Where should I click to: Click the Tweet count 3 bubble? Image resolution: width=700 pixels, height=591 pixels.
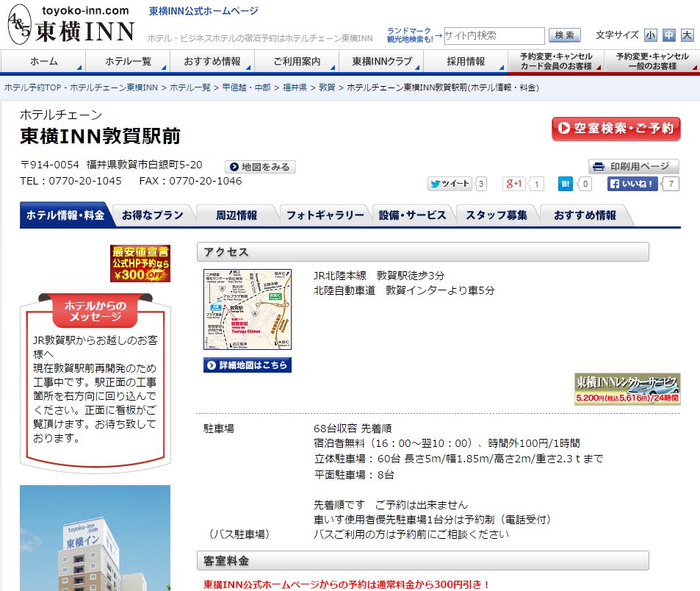coord(481,184)
